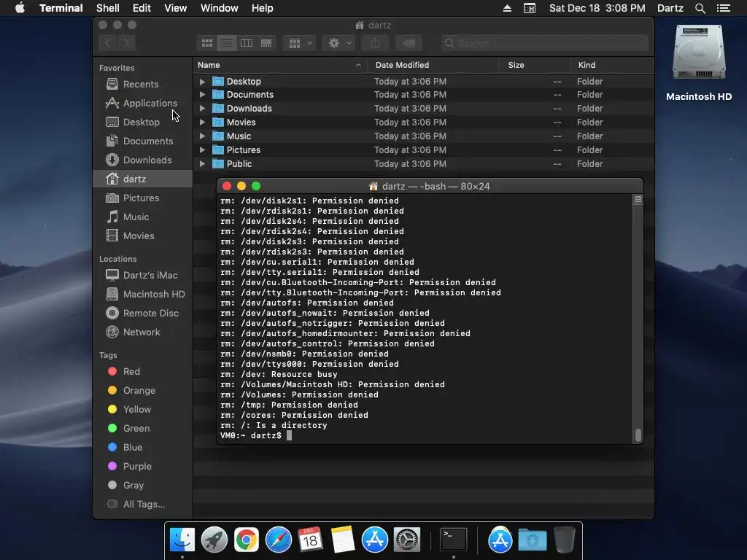Expand the Pictures folder row
Image resolution: width=747 pixels, height=560 pixels.
point(203,150)
